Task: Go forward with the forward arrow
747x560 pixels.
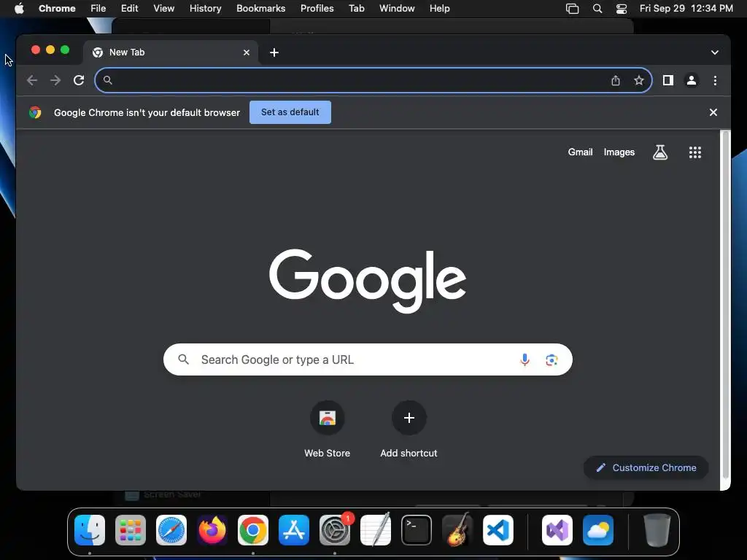Action: [55, 80]
